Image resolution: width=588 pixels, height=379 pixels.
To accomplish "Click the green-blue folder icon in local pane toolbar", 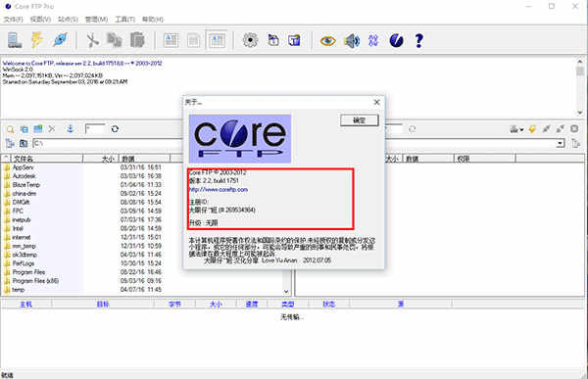I will pyautogui.click(x=38, y=129).
